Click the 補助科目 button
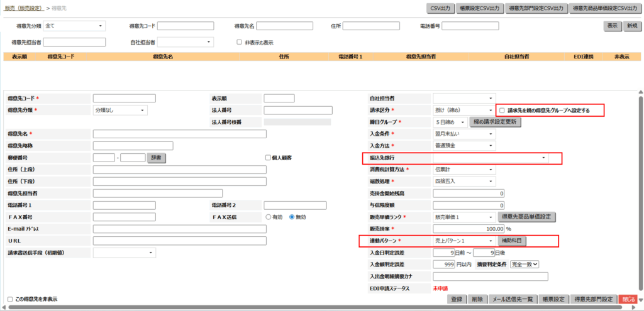This screenshot has height=311, width=644. click(x=511, y=241)
